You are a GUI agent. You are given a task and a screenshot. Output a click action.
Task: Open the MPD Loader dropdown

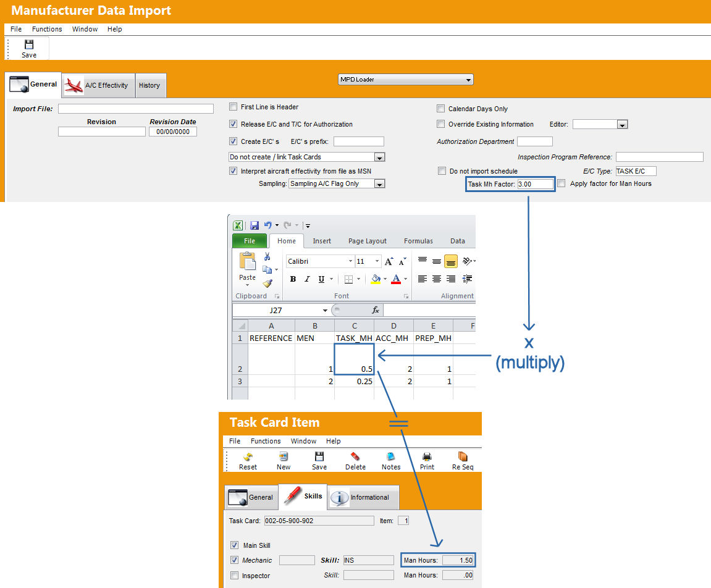tap(405, 80)
